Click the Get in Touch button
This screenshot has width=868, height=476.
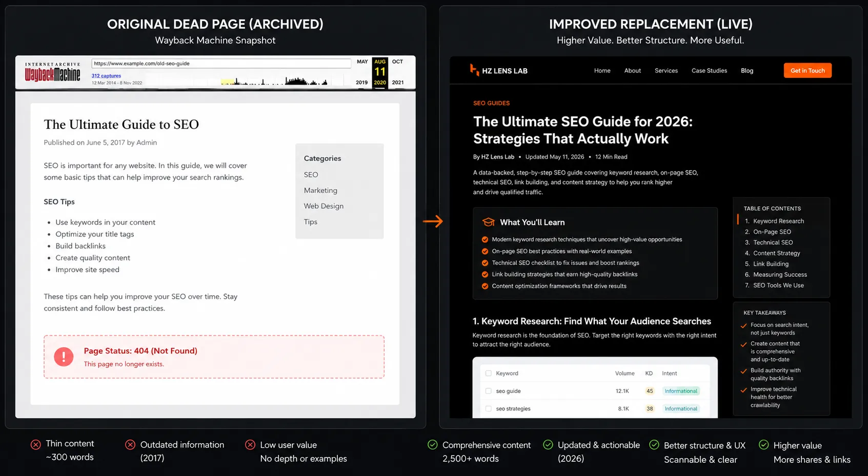point(808,71)
